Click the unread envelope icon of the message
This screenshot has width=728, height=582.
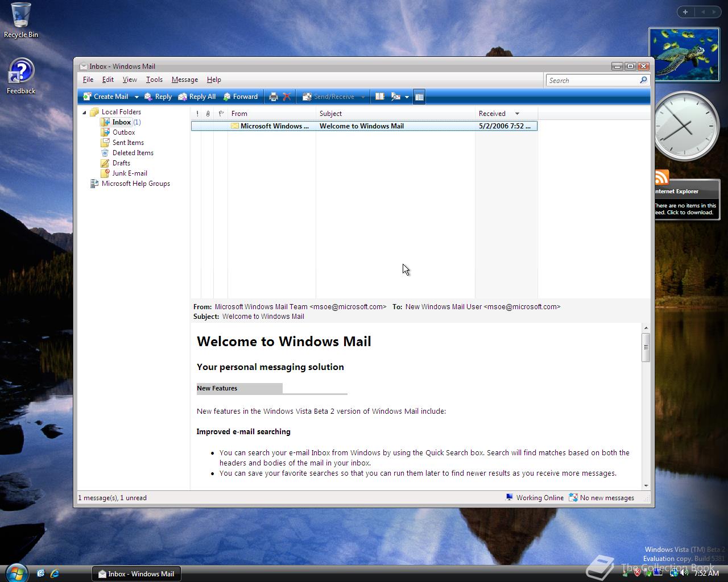(x=234, y=126)
